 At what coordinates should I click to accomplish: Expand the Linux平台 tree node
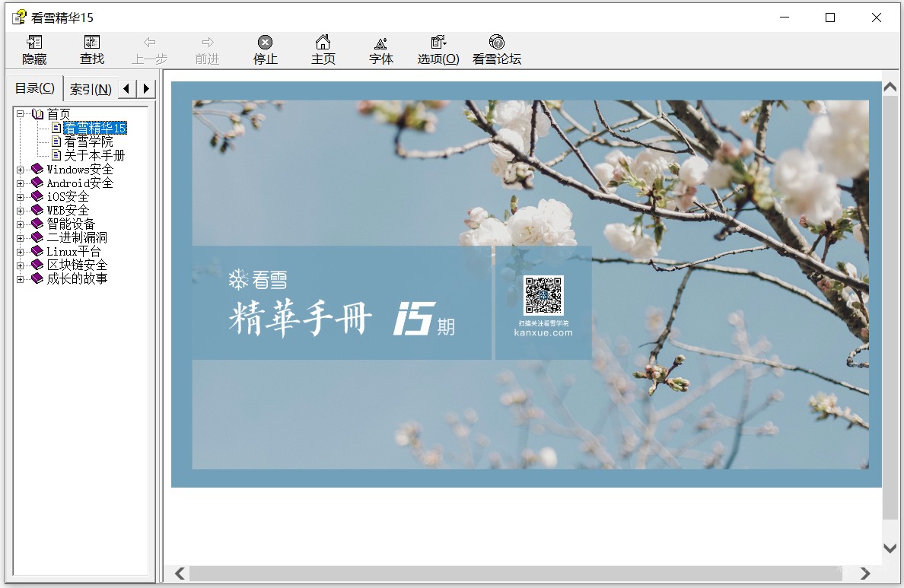pyautogui.click(x=21, y=252)
